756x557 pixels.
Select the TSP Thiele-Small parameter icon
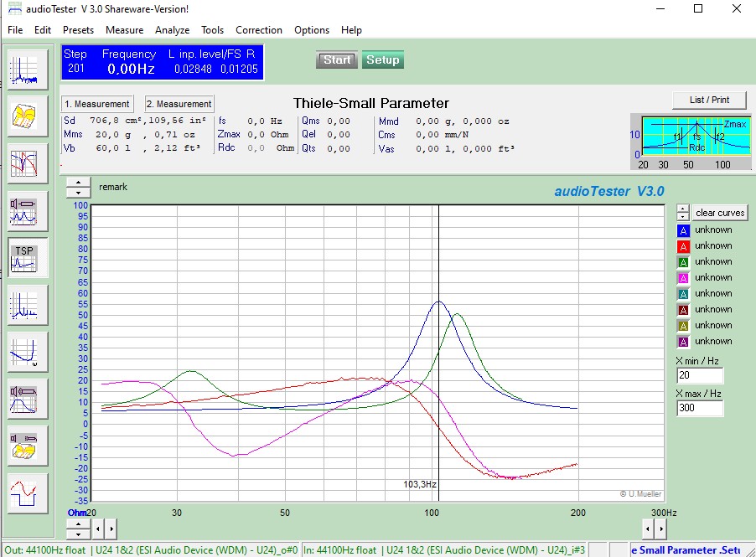pos(28,258)
